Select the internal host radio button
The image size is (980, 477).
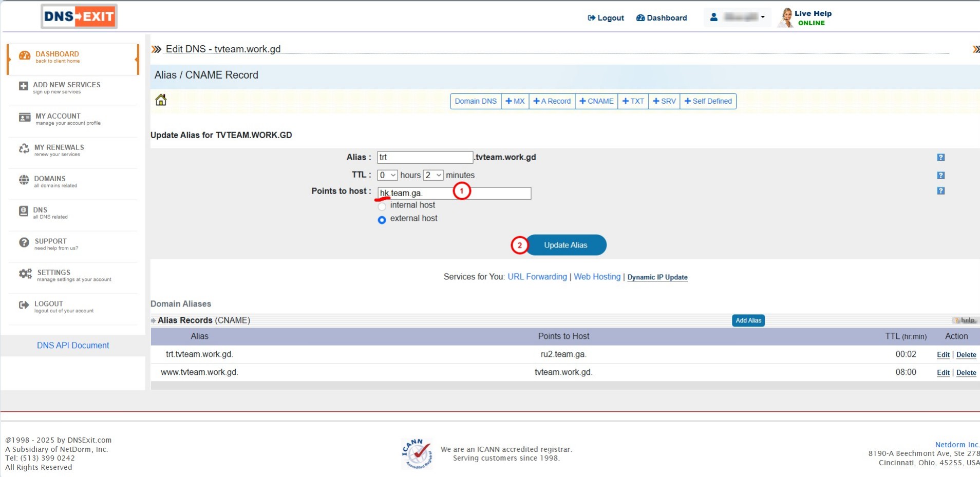(x=382, y=206)
